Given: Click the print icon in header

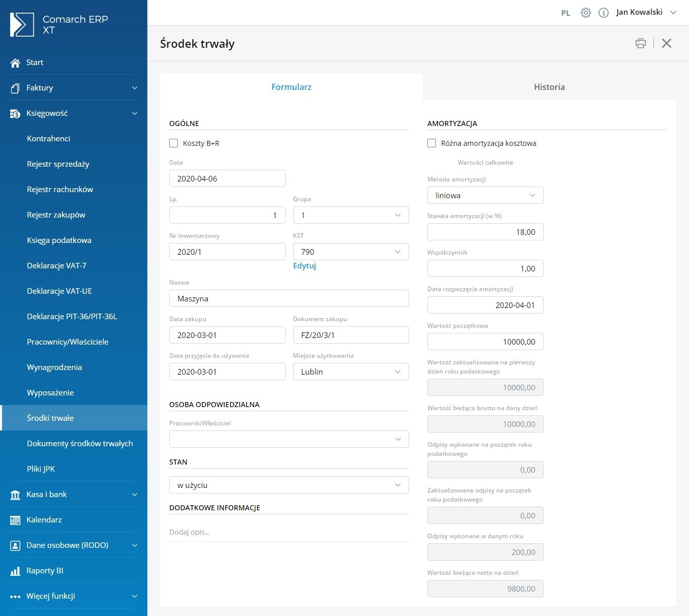Looking at the screenshot, I should click(640, 44).
